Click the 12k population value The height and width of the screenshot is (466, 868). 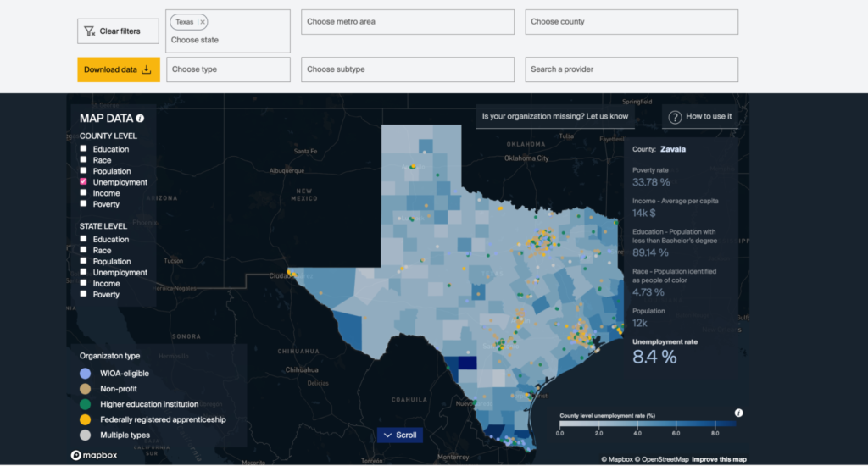[639, 323]
